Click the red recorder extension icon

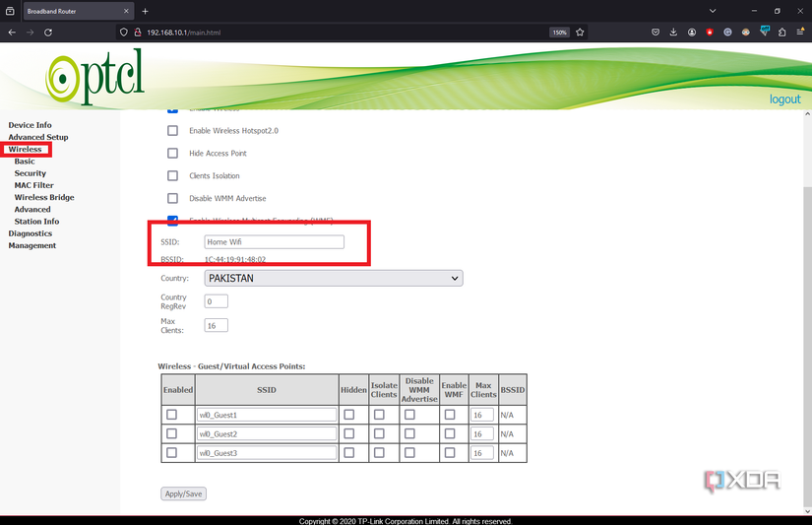tap(710, 33)
